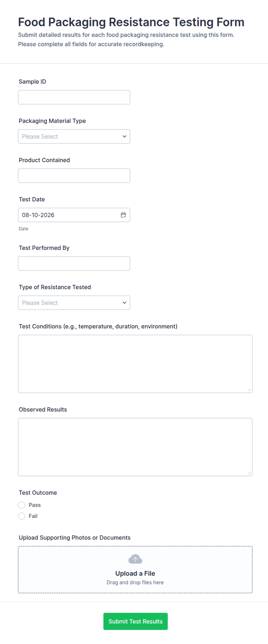The width and height of the screenshot is (268, 644).
Task: Click Test Conditions textarea resize handle
Action: pos(250,390)
